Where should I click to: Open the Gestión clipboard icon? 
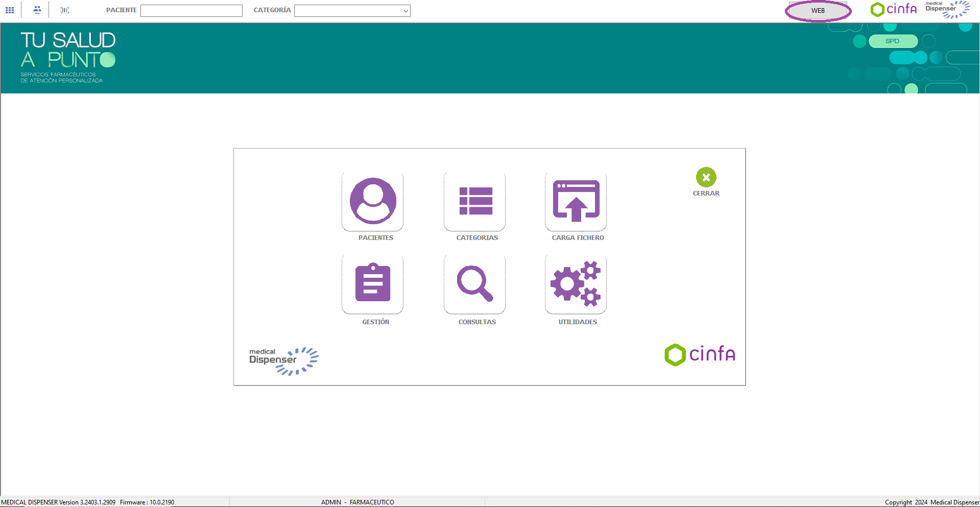coord(373,283)
